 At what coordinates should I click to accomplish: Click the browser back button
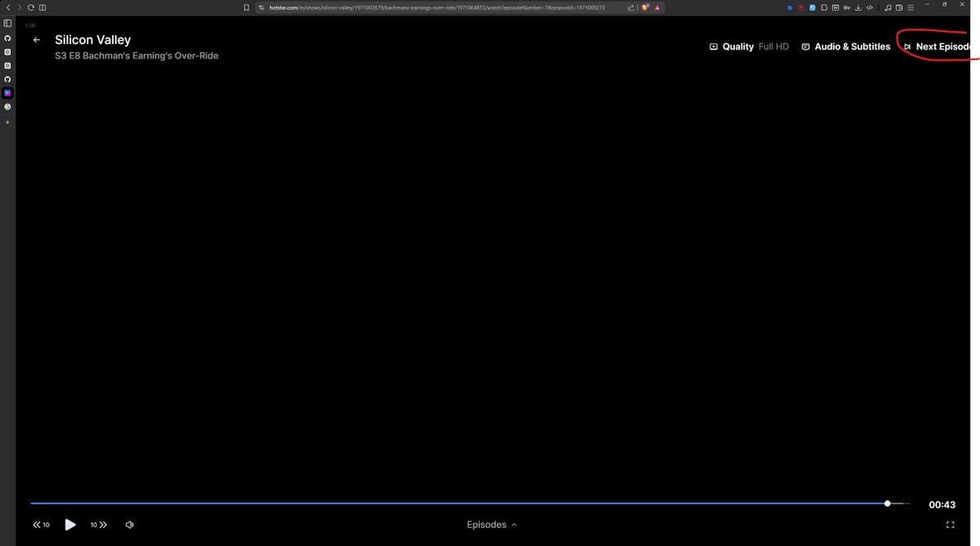click(x=8, y=7)
